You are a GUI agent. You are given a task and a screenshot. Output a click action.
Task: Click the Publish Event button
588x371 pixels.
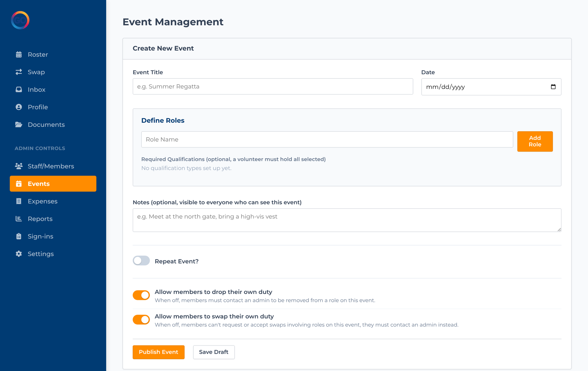point(158,352)
